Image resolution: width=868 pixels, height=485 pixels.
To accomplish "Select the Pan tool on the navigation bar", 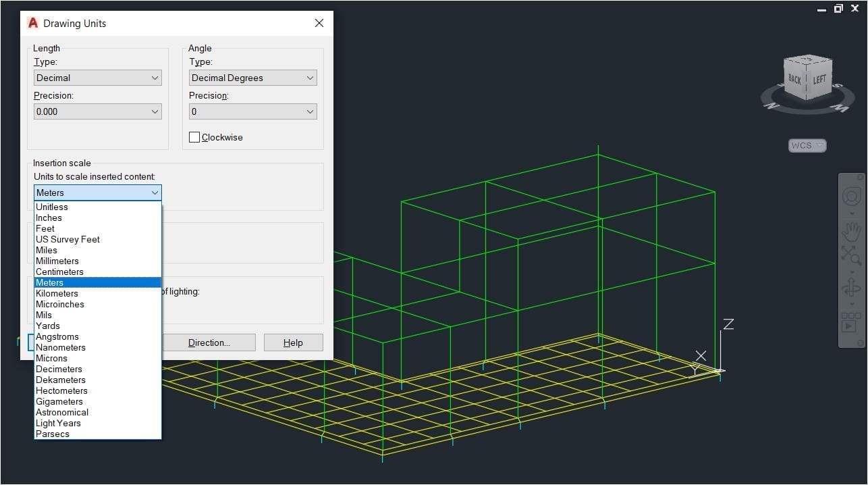I will (x=850, y=230).
